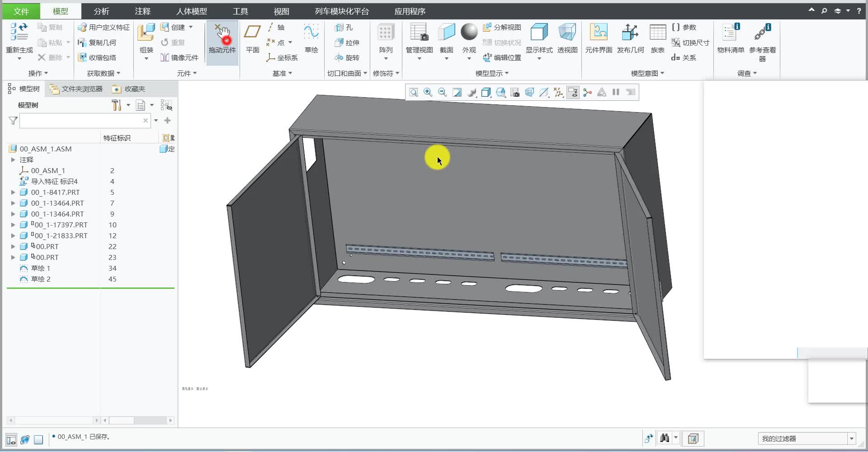Toggle Switch Dimensions (切换尺寸)
The height and width of the screenshot is (452, 868).
coord(690,42)
